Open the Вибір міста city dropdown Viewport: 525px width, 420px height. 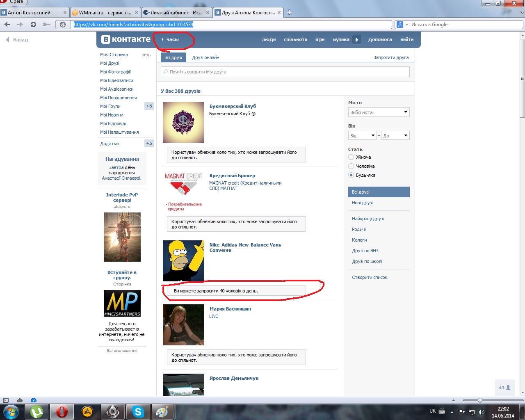point(379,112)
